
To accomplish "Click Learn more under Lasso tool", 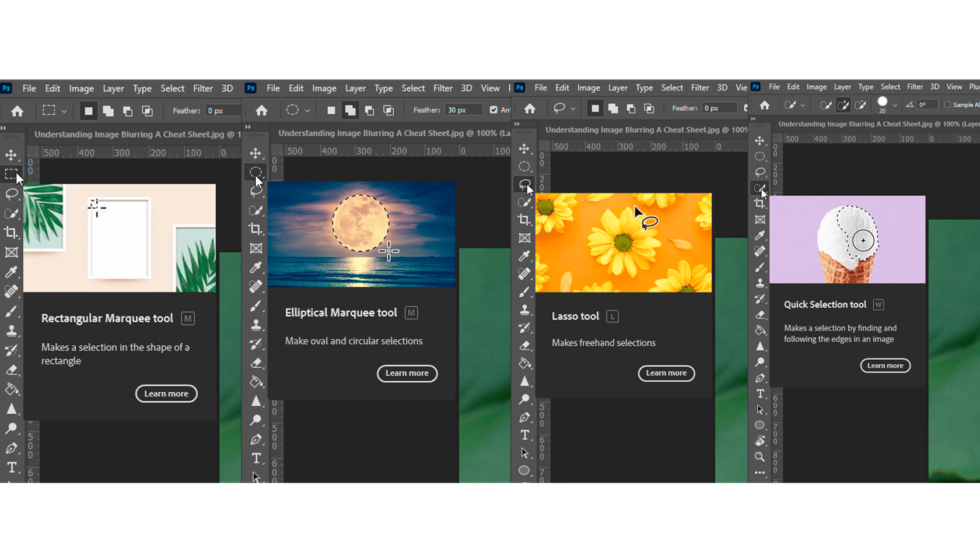I will pos(666,373).
